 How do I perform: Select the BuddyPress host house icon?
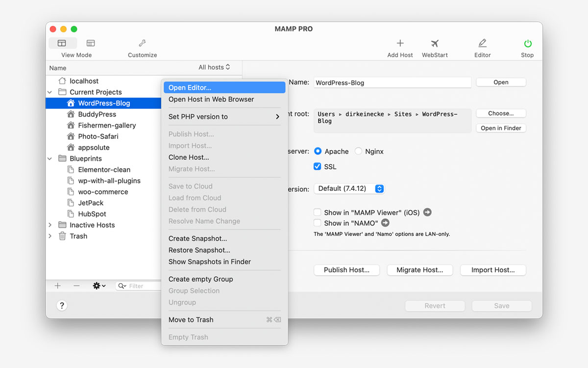(x=71, y=114)
